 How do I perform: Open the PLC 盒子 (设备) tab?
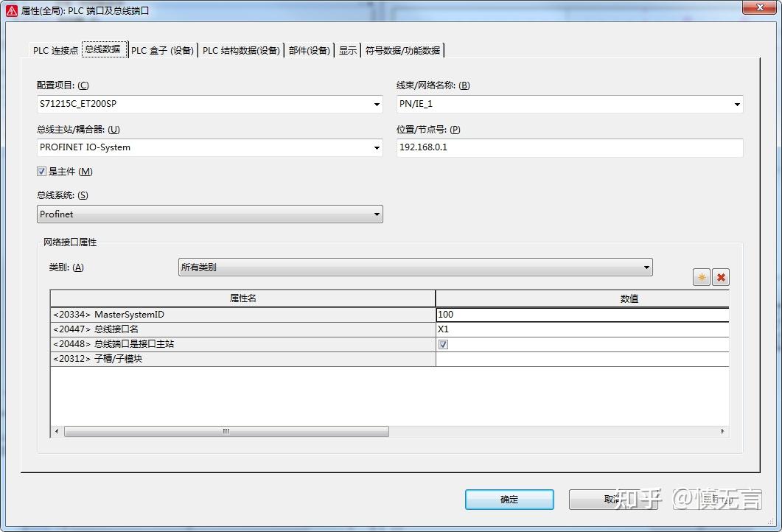pyautogui.click(x=163, y=50)
